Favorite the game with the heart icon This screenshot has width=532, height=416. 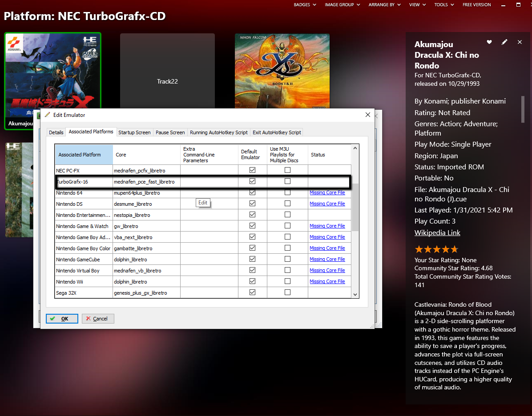click(x=489, y=42)
